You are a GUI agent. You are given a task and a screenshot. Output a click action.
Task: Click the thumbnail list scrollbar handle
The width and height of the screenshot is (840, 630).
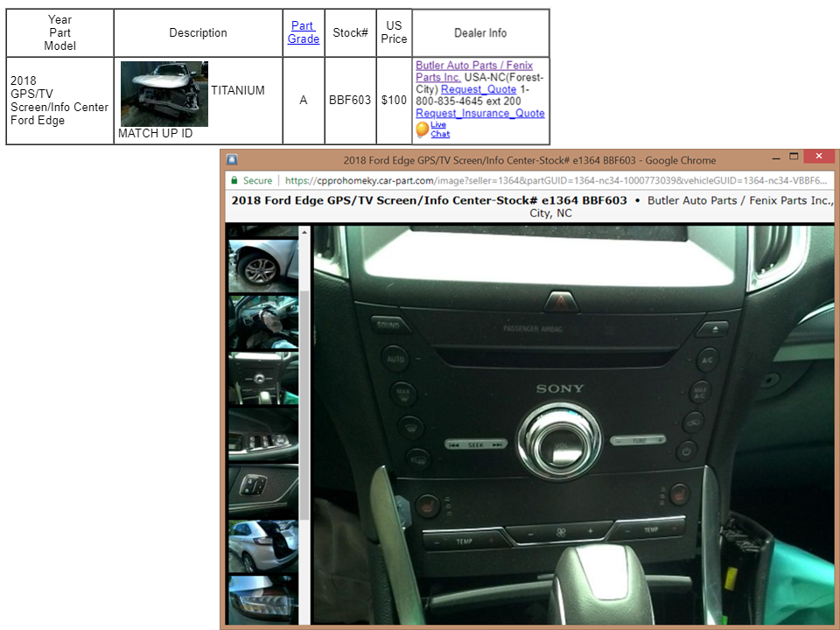point(304,405)
